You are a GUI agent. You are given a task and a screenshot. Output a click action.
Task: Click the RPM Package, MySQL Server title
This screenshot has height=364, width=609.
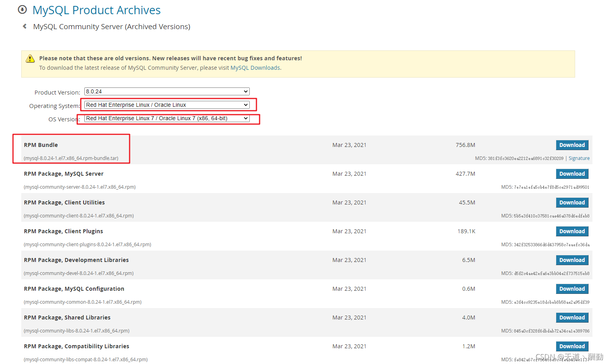coord(64,174)
